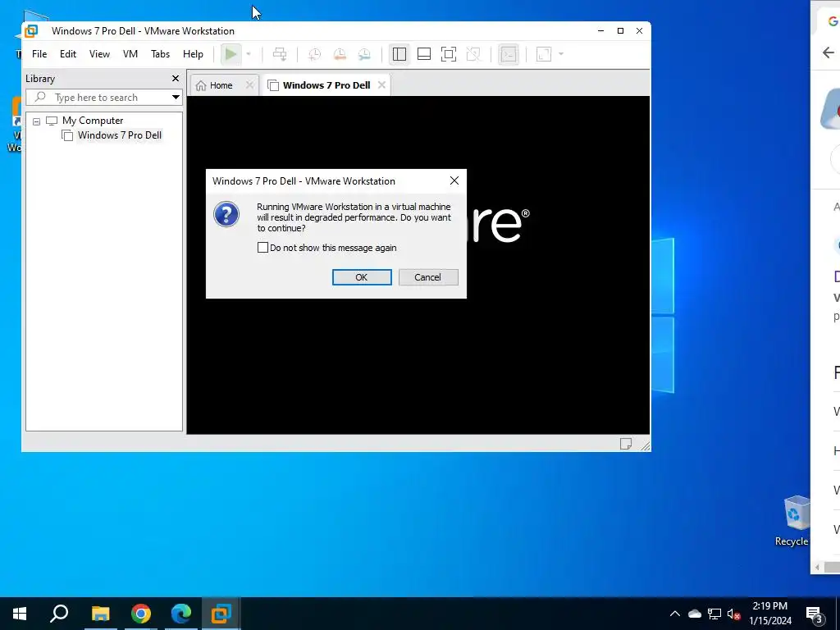Close the Library panel
840x630 pixels.
tap(176, 79)
